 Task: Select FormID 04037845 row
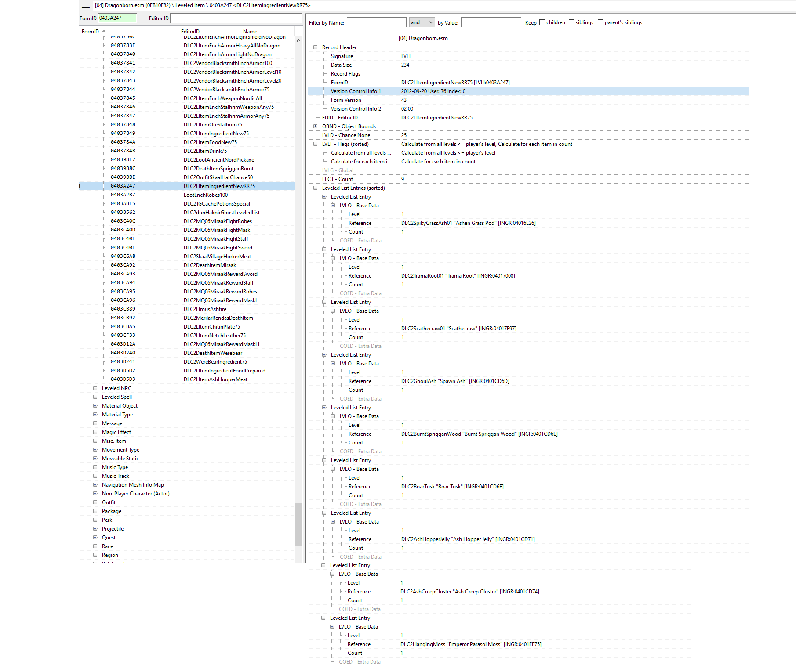187,98
